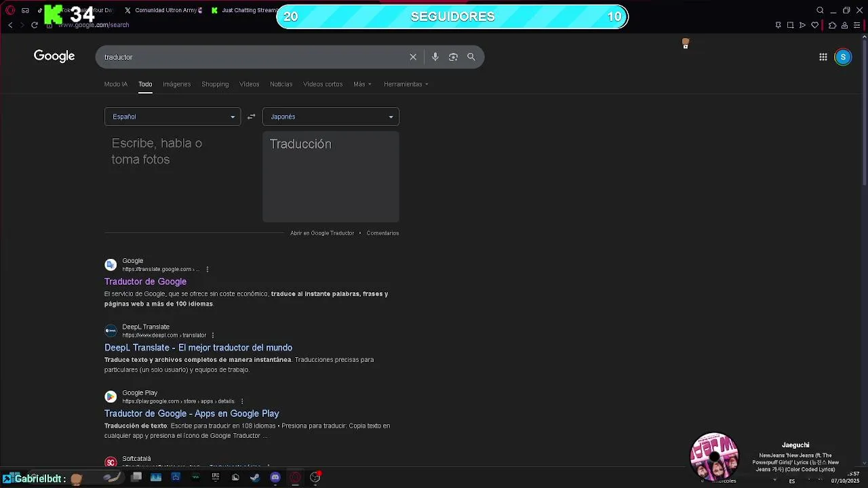Open options for Google Play result
This screenshot has width=868, height=488.
click(x=241, y=401)
